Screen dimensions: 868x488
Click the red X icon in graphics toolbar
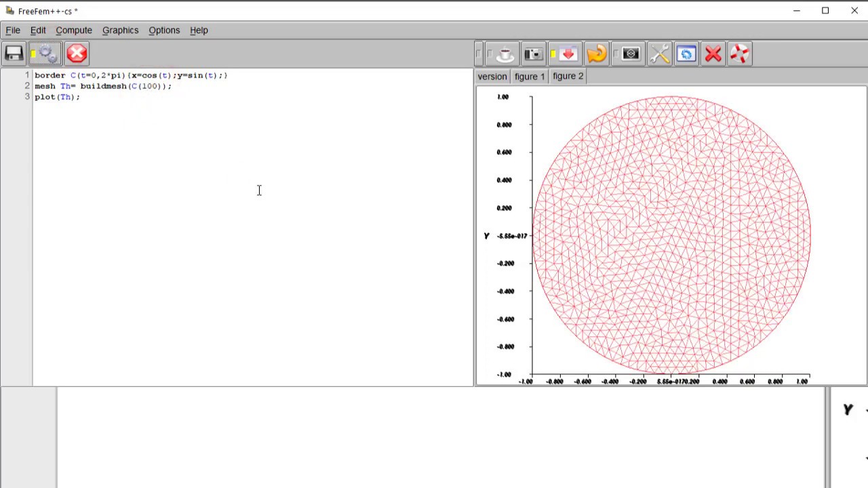click(x=713, y=54)
